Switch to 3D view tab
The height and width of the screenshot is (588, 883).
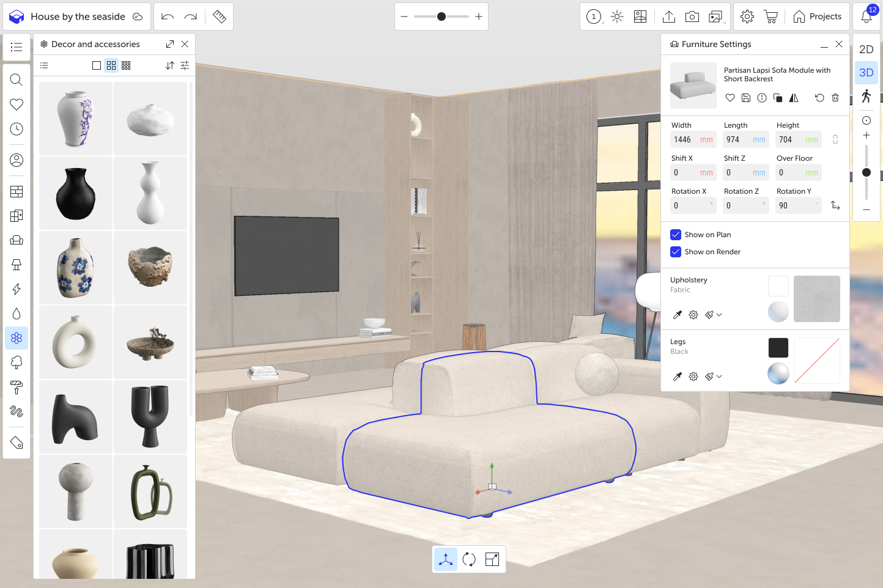click(x=866, y=72)
